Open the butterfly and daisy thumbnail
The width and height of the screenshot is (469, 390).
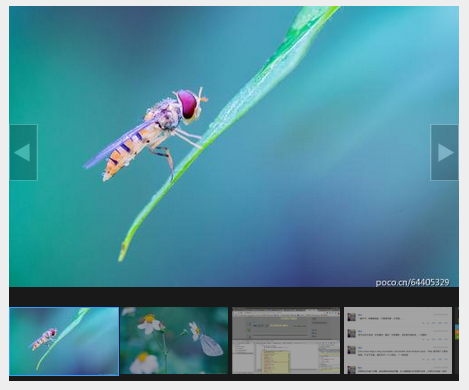tap(174, 341)
